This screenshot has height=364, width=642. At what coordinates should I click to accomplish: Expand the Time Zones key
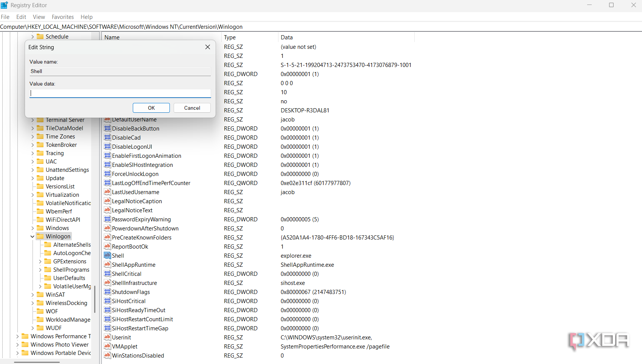[33, 137]
